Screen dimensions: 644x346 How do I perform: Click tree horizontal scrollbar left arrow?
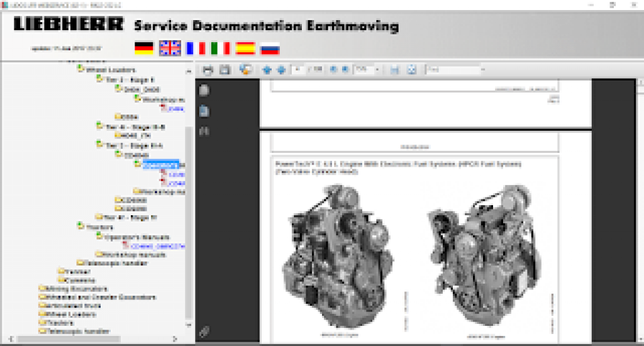coord(11,339)
